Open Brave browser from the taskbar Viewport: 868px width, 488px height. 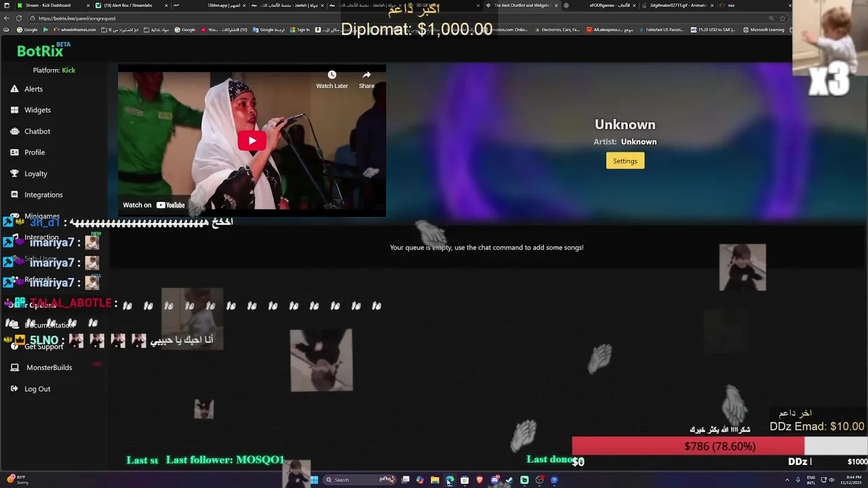click(x=479, y=480)
